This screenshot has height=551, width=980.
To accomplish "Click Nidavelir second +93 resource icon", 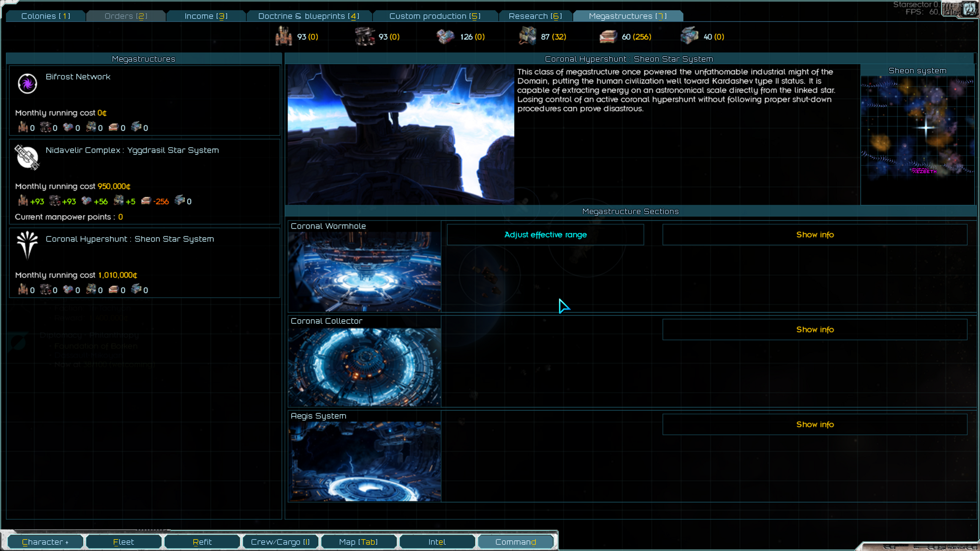I will pyautogui.click(x=55, y=201).
